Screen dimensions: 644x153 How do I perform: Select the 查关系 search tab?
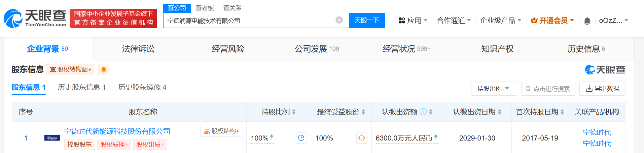tap(232, 8)
